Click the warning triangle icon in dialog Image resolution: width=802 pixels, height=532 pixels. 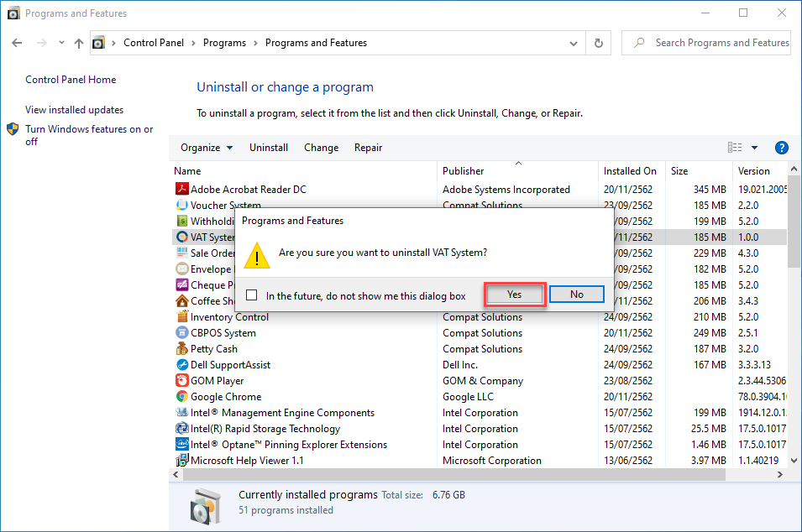257,256
